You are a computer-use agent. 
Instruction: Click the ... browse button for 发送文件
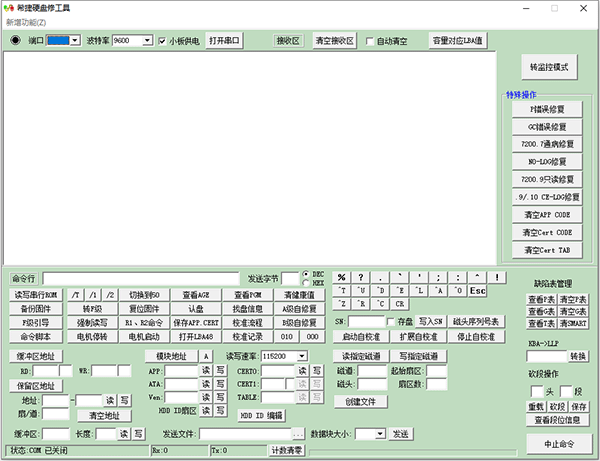coord(297,434)
